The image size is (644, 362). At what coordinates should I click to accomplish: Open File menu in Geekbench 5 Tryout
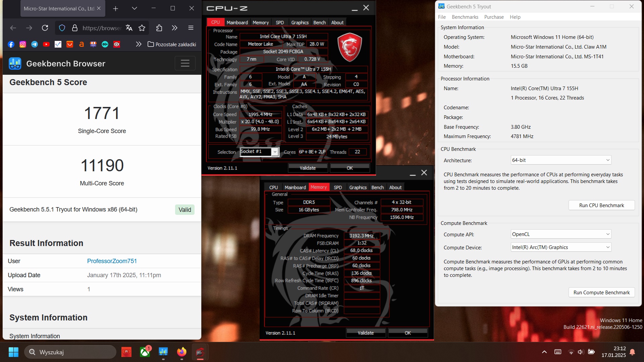click(442, 17)
